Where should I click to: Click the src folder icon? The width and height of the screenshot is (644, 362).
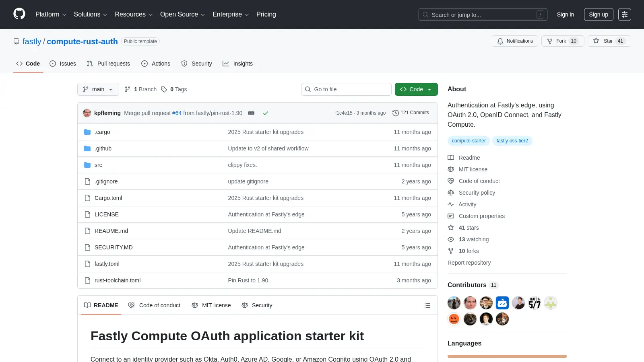87,165
